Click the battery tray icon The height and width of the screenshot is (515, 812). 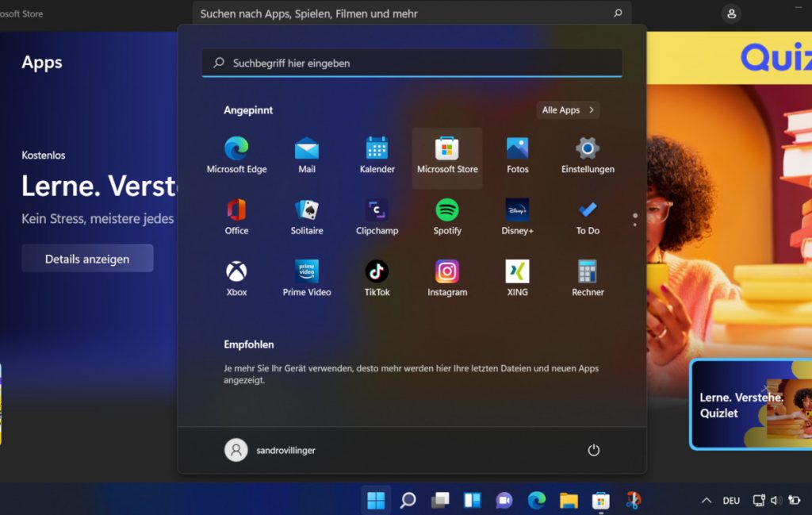pyautogui.click(x=794, y=501)
